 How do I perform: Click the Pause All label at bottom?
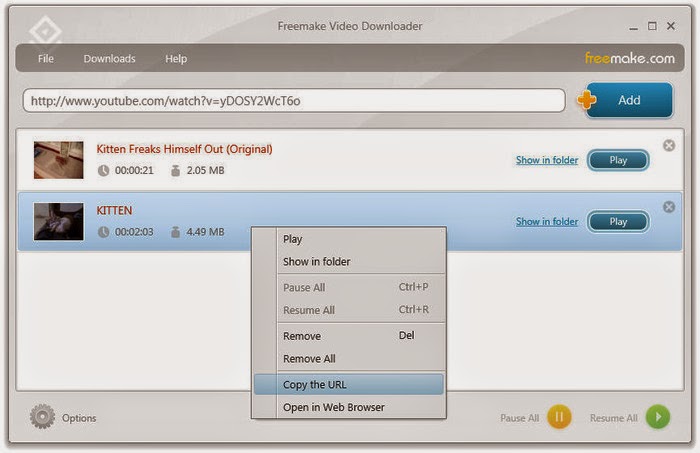pos(520,418)
